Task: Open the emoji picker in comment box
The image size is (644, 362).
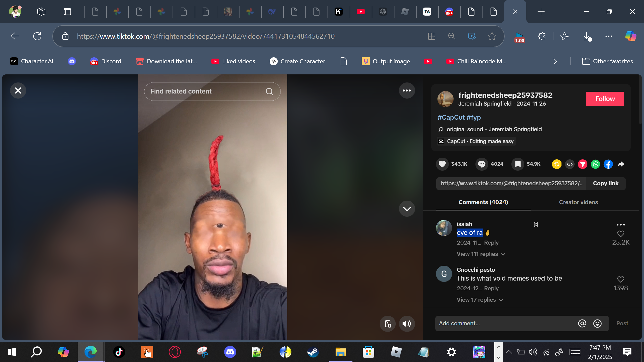Action: 597,323
